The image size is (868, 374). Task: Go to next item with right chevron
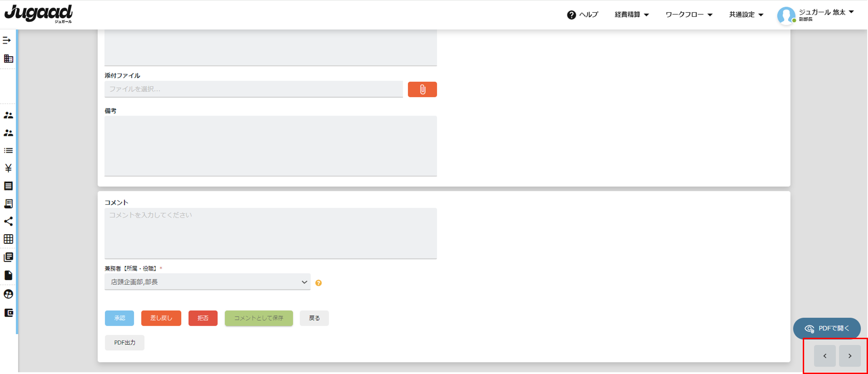850,356
